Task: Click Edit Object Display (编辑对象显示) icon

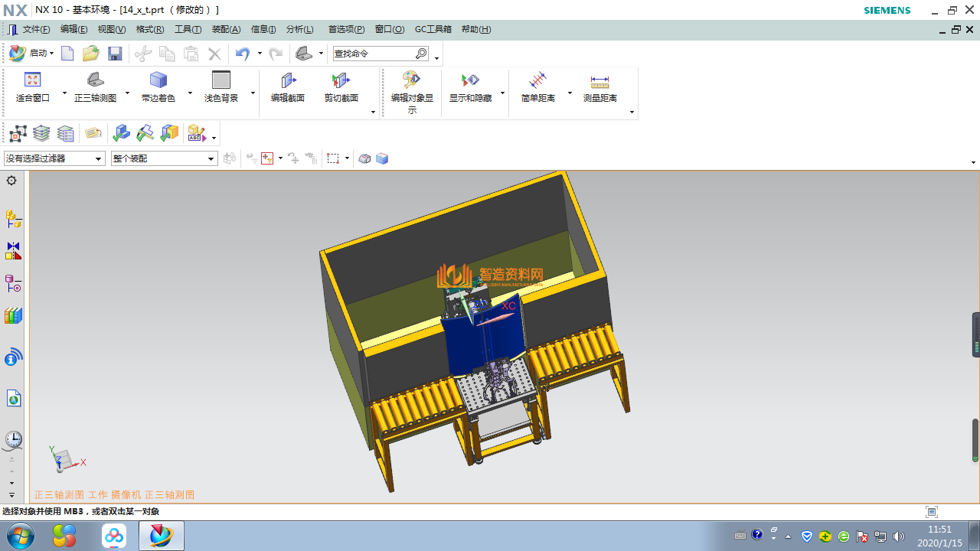Action: [x=412, y=91]
